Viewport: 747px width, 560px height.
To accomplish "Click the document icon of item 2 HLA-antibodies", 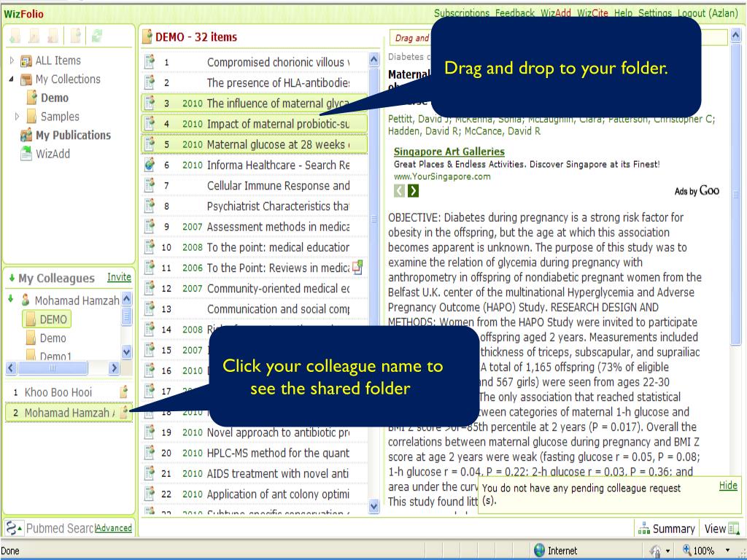I will point(150,82).
